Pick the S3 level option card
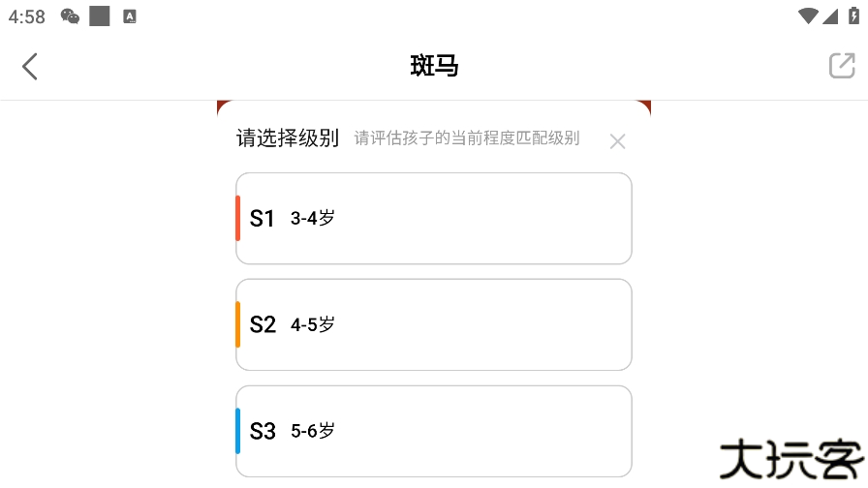The image size is (868, 488). tap(433, 431)
